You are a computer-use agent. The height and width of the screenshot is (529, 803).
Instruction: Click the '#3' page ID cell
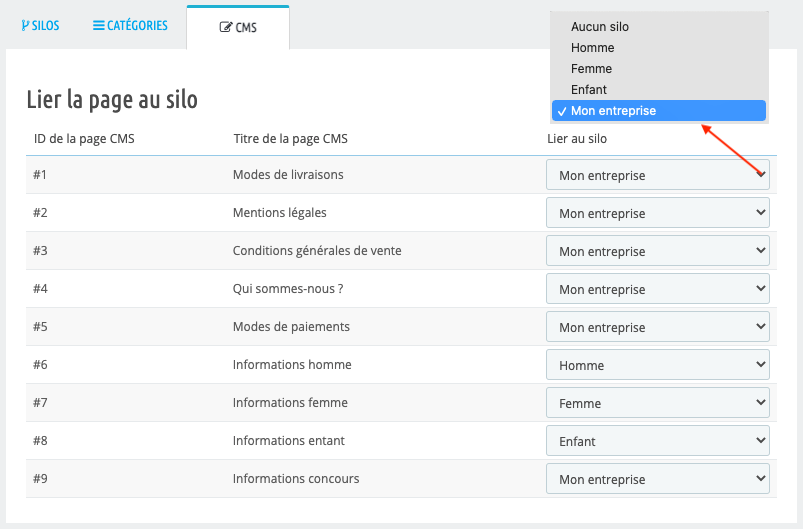(x=40, y=250)
